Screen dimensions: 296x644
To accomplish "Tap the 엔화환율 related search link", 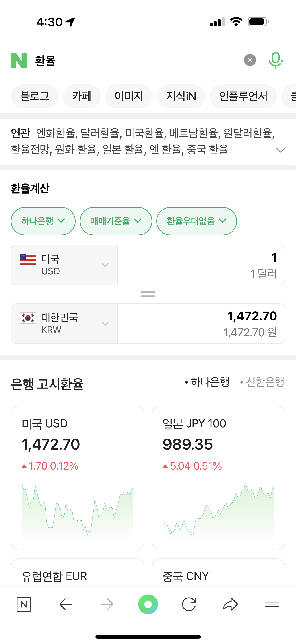I will point(55,133).
